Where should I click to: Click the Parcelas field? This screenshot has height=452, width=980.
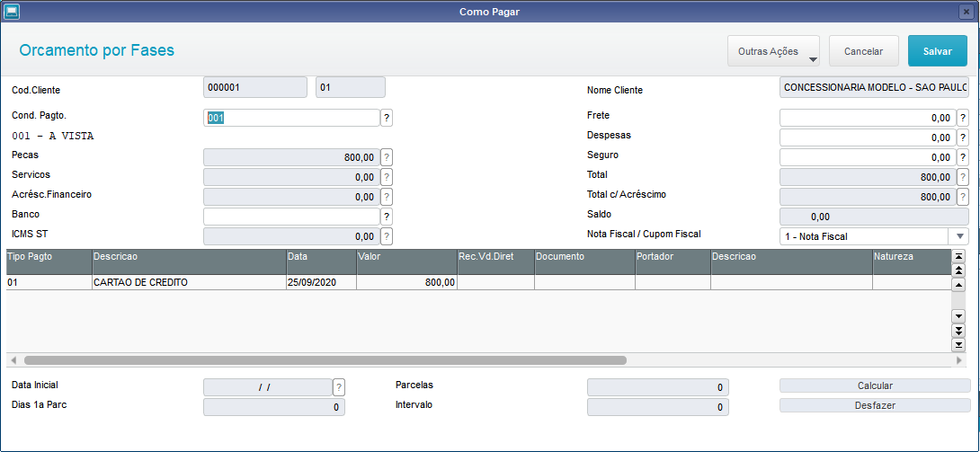(x=658, y=387)
